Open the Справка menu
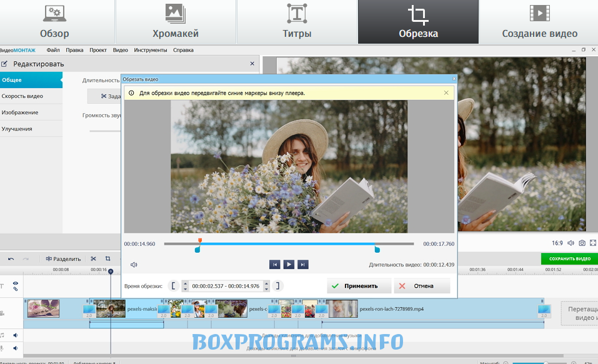The width and height of the screenshot is (598, 364). 183,50
